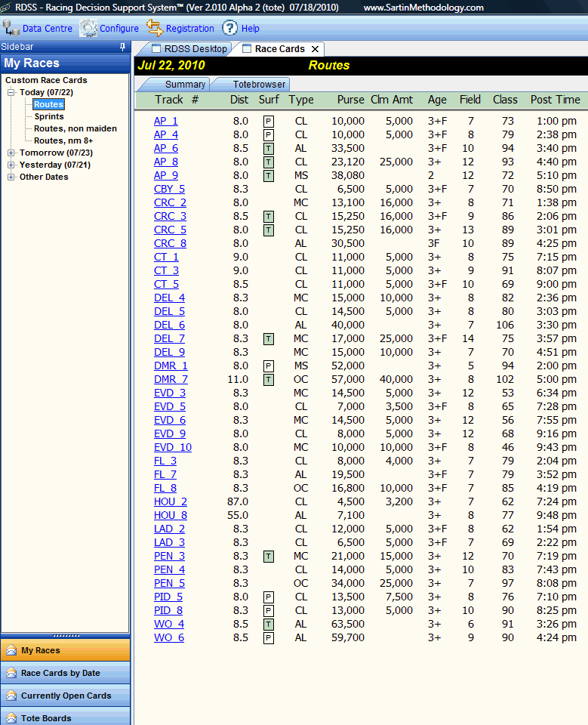Switch to the RDSS Desktop tab

pyautogui.click(x=189, y=49)
